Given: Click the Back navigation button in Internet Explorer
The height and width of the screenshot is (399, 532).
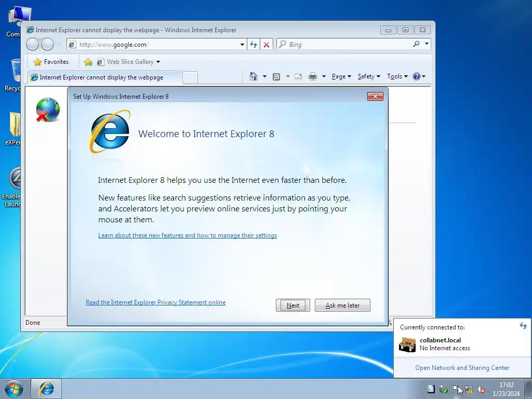Looking at the screenshot, I should [x=32, y=44].
